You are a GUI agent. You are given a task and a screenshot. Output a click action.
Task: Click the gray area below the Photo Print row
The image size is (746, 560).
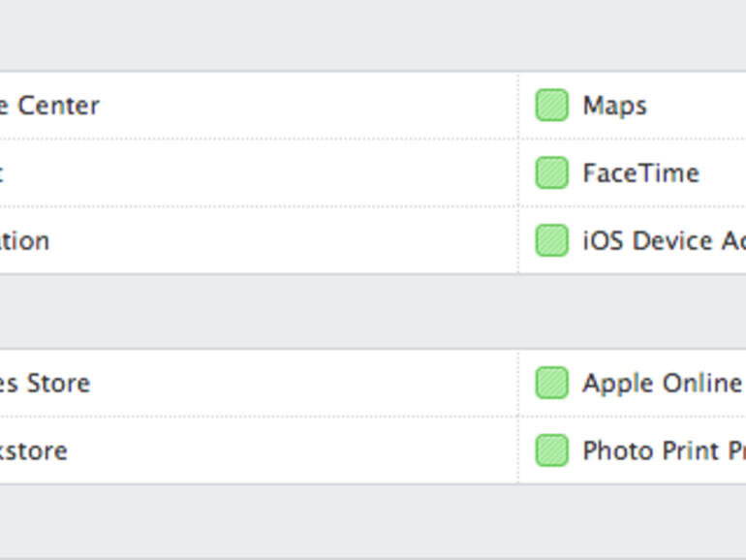tap(373, 521)
